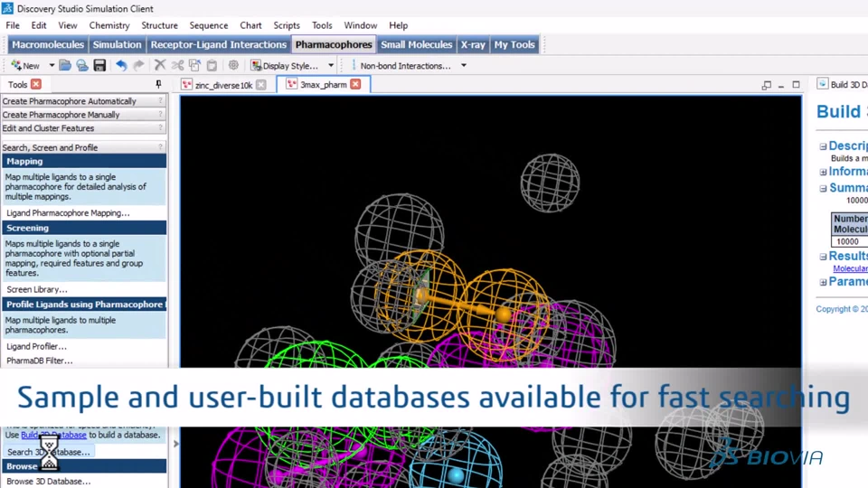Open the Edit menu
The image size is (868, 488).
tap(39, 25)
